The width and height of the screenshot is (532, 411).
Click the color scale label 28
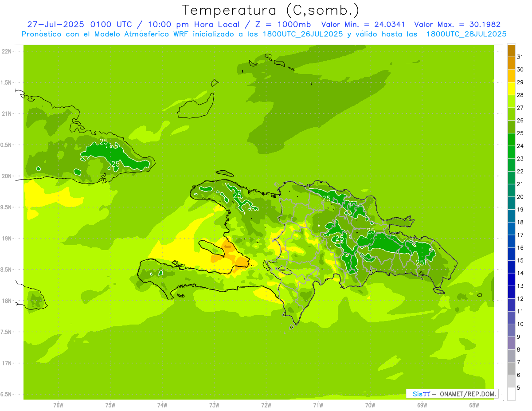pos(520,95)
